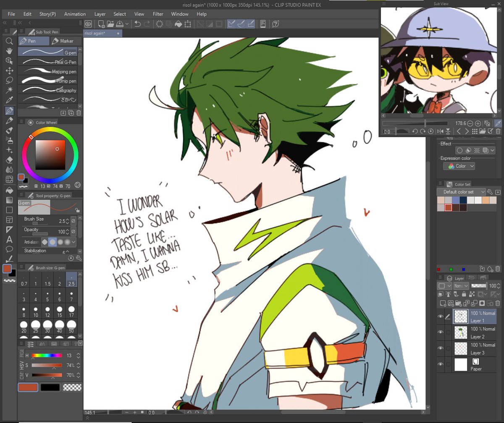Screen dimensions: 504x423
Task: Select the Move layer tool
Action: click(x=9, y=70)
